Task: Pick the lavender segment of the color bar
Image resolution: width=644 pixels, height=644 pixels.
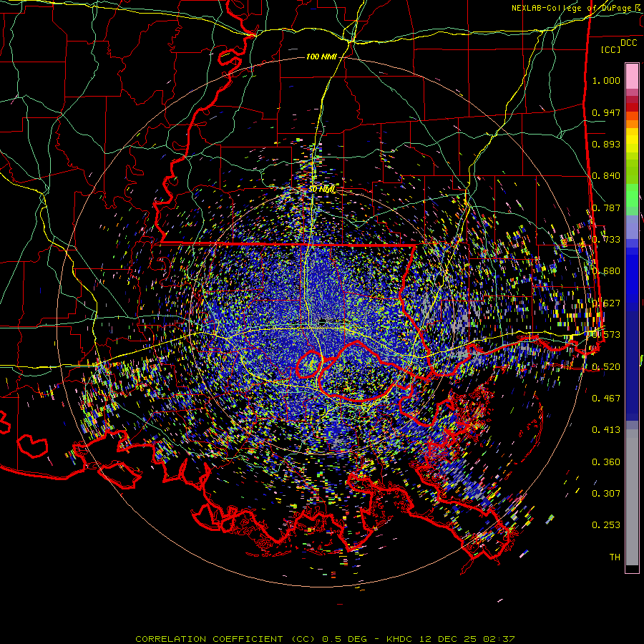Action: 632,228
